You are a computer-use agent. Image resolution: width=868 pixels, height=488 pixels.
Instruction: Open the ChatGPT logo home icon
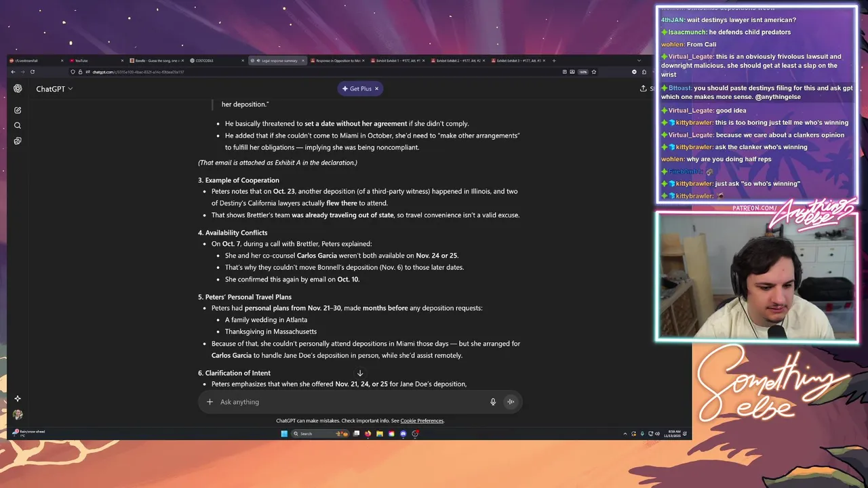[18, 89]
